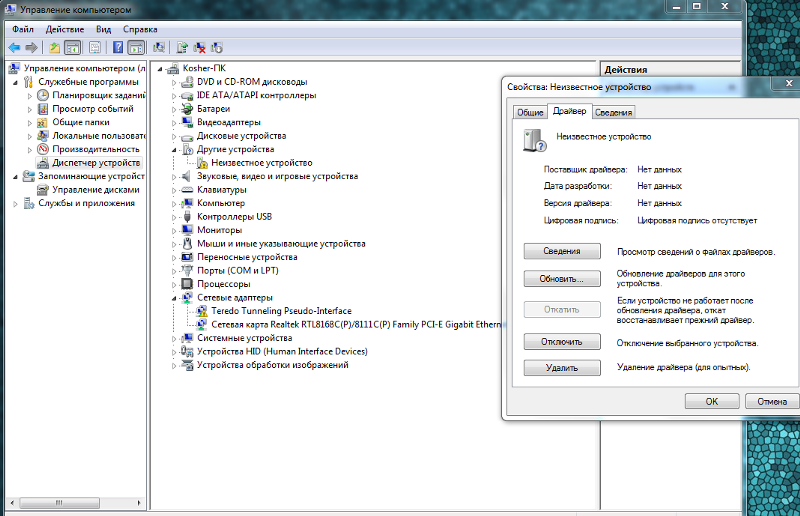This screenshot has height=516, width=800.
Task: Open the Файл menu
Action: (x=23, y=29)
